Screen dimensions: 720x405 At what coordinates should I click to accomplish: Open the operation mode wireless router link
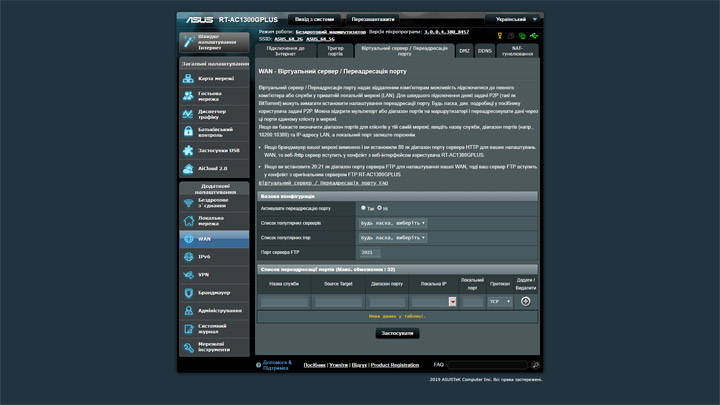click(331, 32)
